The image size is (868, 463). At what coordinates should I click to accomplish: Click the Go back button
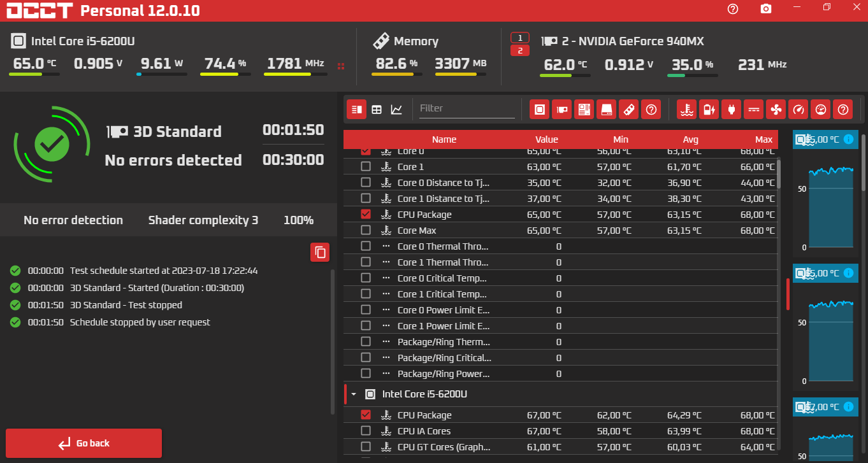(x=83, y=443)
